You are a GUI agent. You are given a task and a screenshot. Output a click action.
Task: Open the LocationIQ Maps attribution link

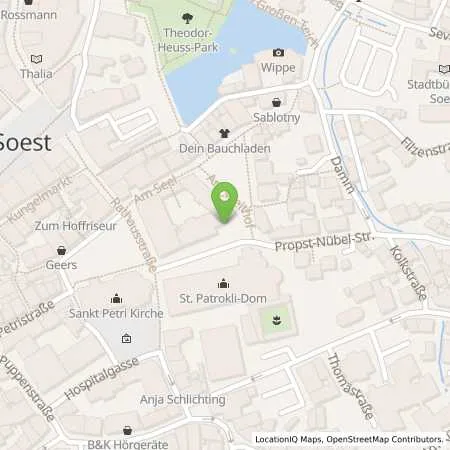pyautogui.click(x=289, y=439)
